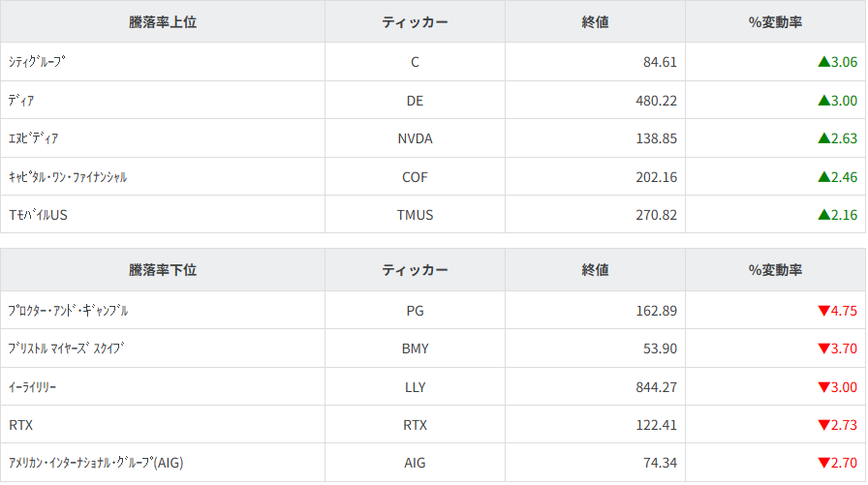Click the red down arrow next to 3.70

click(823, 349)
